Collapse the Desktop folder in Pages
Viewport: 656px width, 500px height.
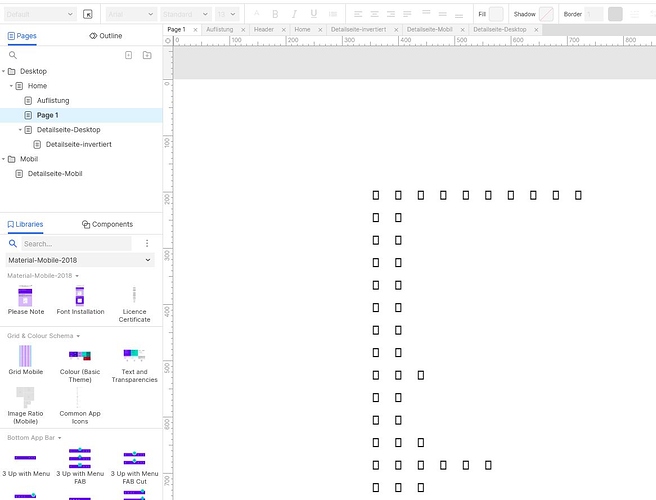[x=5, y=72]
